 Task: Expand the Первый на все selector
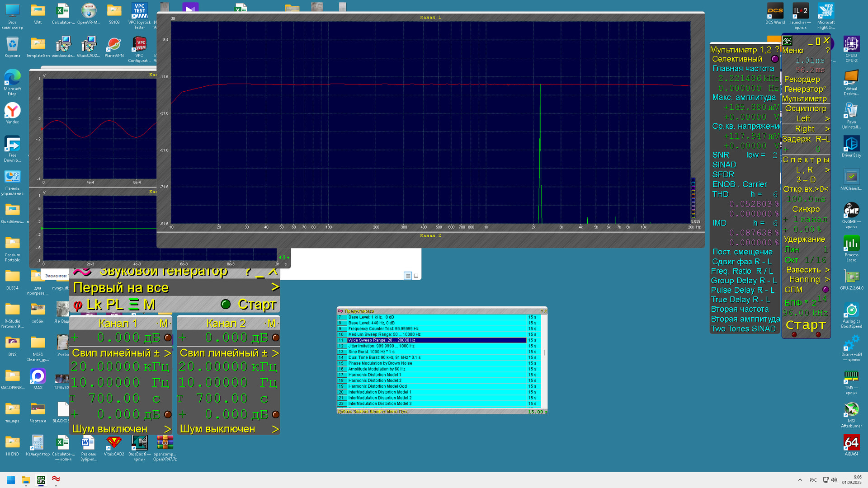274,287
